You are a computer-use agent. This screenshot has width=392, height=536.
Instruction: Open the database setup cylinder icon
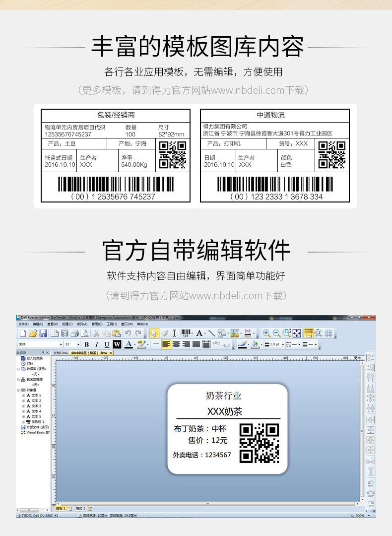[x=65, y=333]
